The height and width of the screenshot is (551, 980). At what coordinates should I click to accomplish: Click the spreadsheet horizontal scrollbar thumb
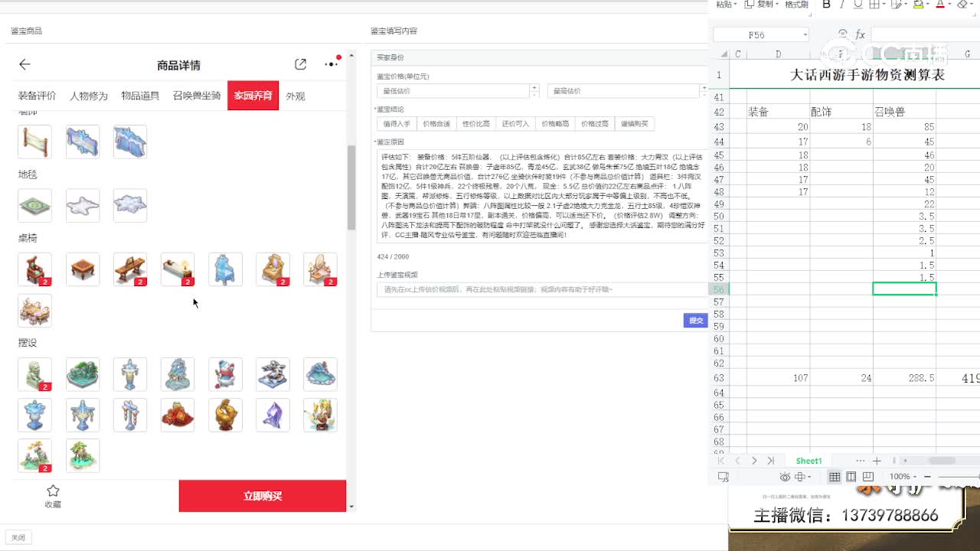click(x=942, y=461)
